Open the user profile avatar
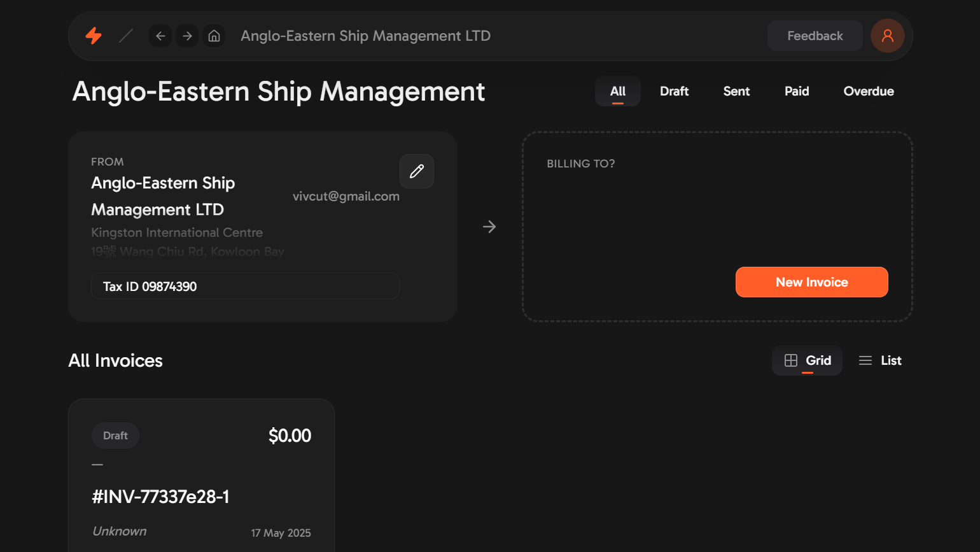Image resolution: width=980 pixels, height=552 pixels. 888,36
